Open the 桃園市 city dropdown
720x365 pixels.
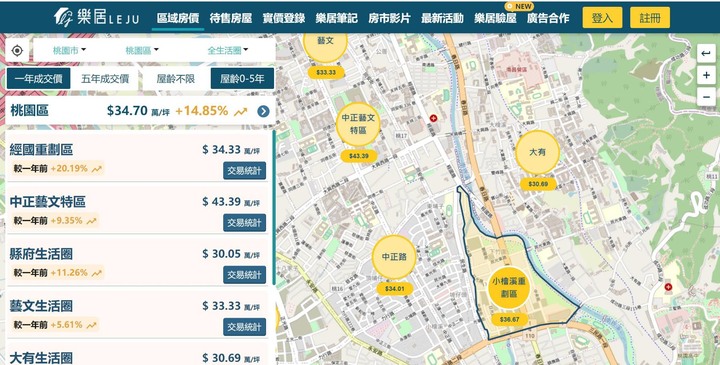pos(69,51)
